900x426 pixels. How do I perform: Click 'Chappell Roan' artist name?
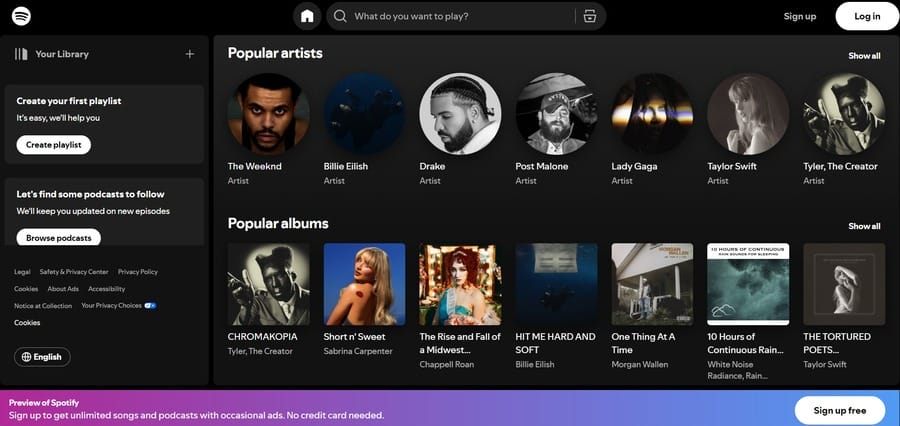[447, 365]
